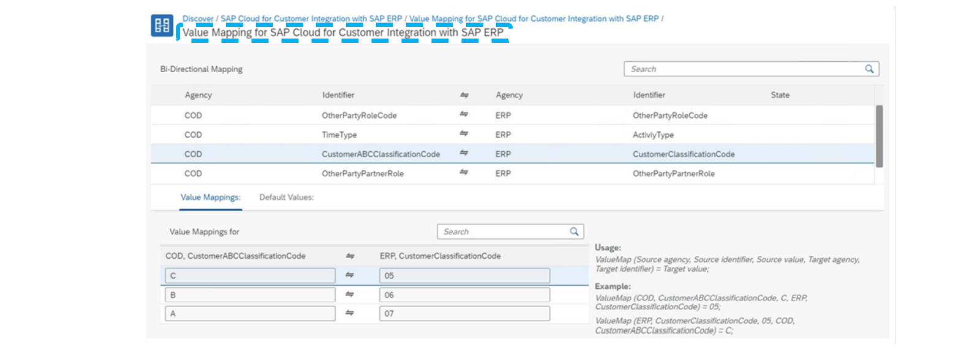Click the COD agency cell in TimeType row
The height and width of the screenshot is (350, 980).
click(193, 135)
